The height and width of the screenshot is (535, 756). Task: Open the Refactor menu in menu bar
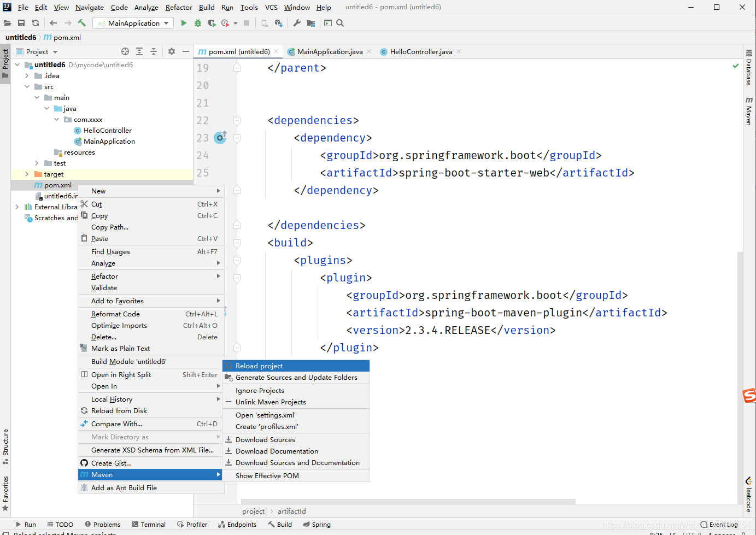[179, 7]
